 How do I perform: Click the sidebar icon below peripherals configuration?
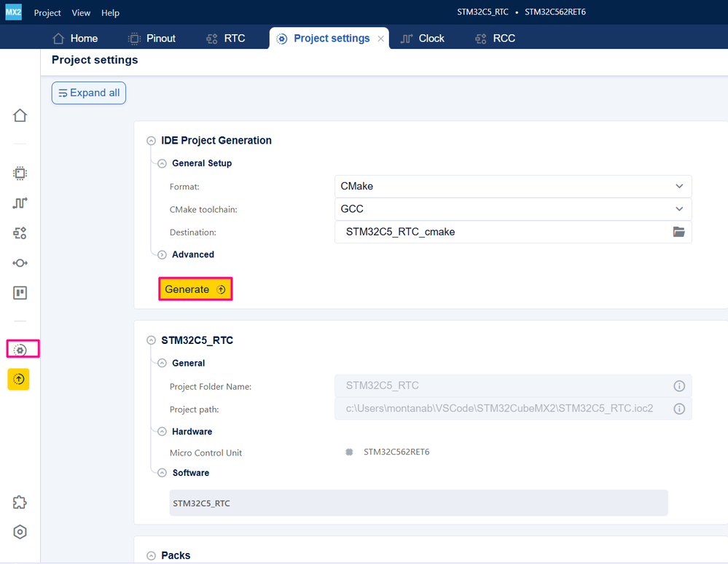(x=20, y=263)
